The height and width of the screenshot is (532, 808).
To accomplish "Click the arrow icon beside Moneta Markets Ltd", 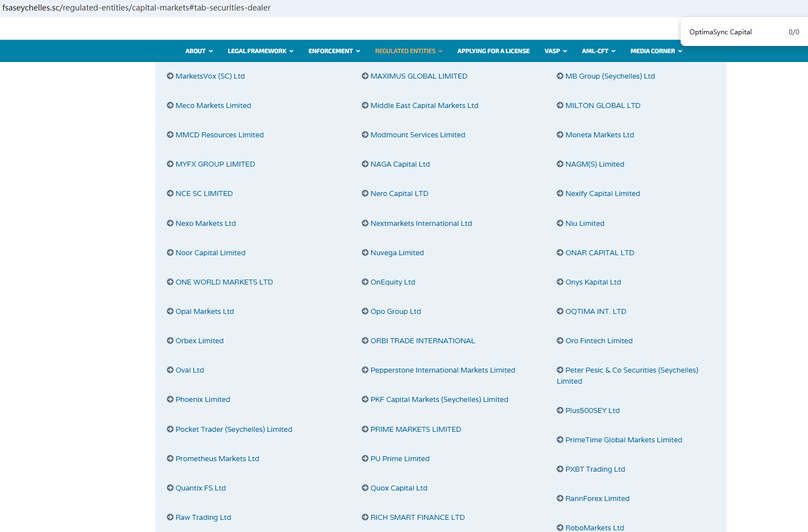I will 560,135.
